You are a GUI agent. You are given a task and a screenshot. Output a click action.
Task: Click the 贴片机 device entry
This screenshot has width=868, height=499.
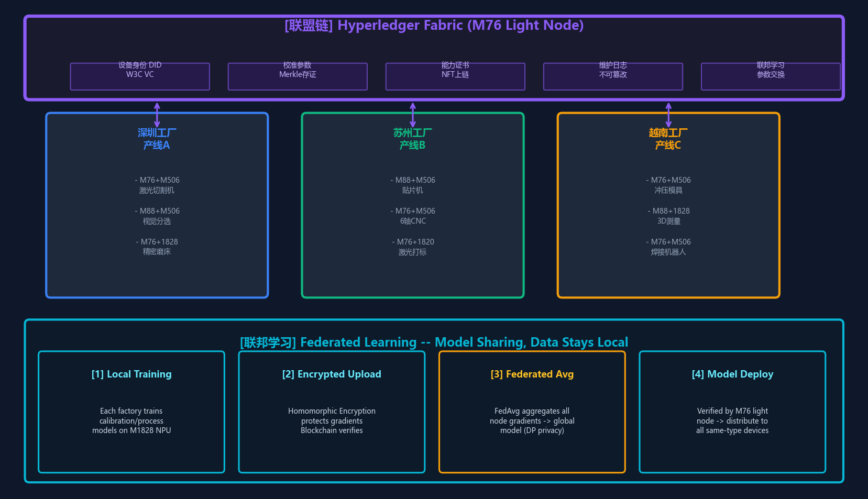click(x=413, y=185)
